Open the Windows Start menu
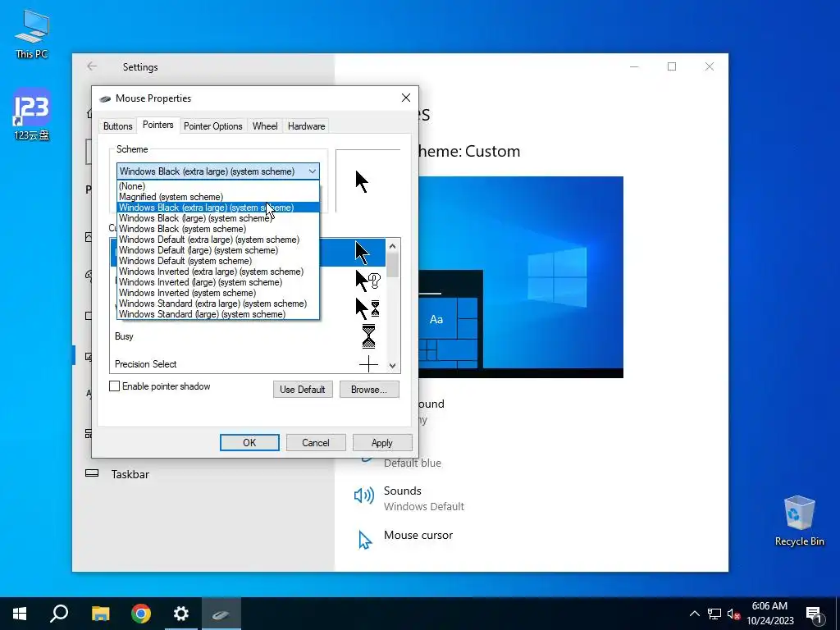 pos(20,614)
